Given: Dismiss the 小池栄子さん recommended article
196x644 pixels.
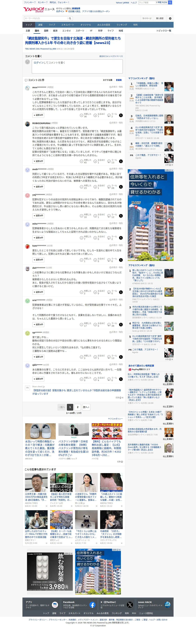Looking at the screenshot, I should [x=97, y=506].
